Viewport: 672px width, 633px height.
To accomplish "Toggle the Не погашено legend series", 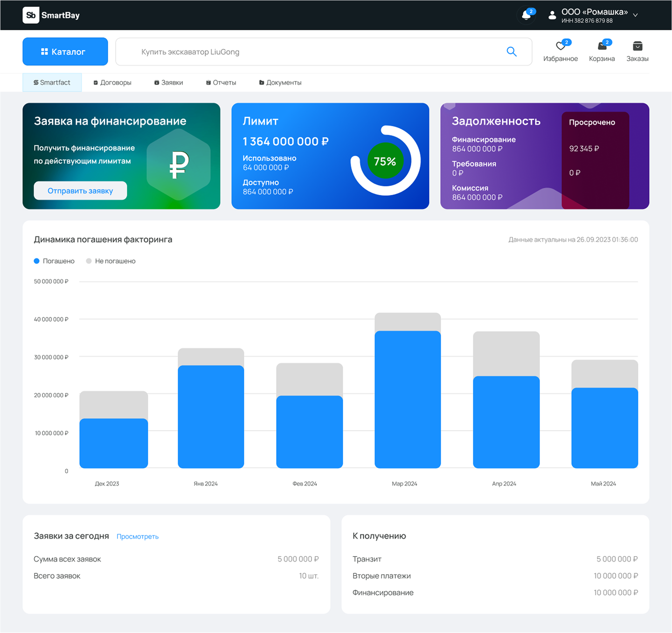I will tap(111, 261).
